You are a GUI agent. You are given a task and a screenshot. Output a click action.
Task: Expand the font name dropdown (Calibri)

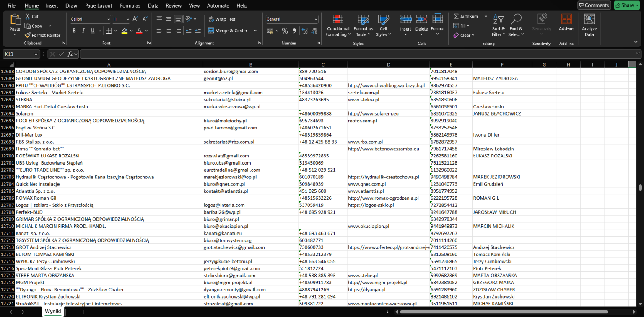(109, 19)
